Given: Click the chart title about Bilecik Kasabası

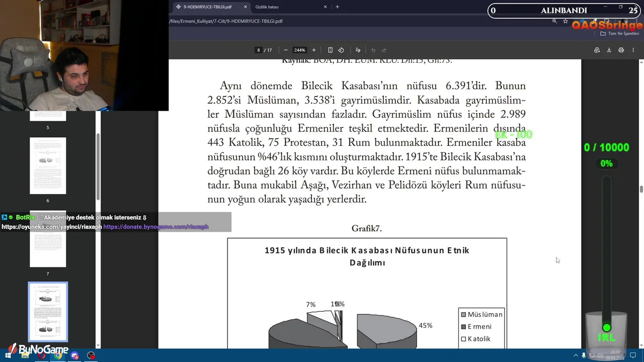Looking at the screenshot, I should coord(367,256).
